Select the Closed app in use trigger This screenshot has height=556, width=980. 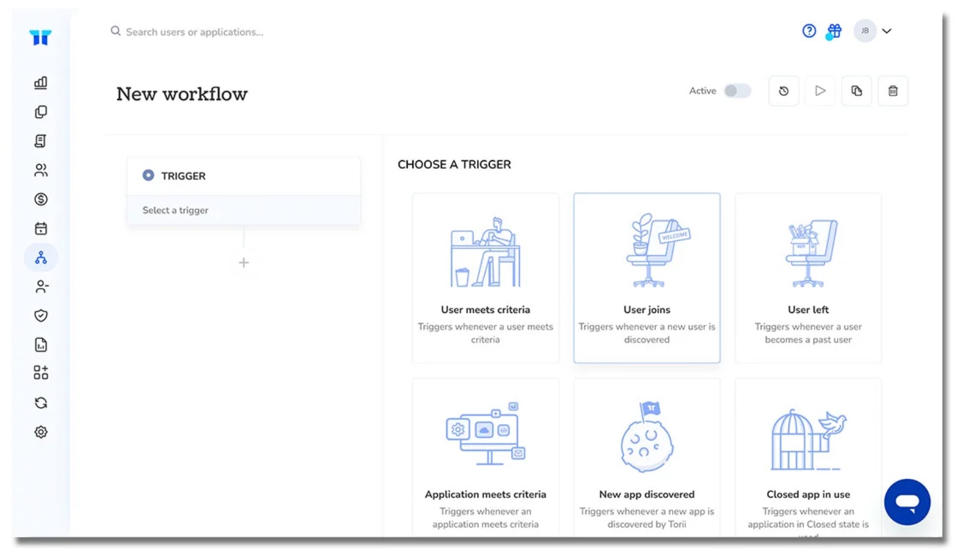click(808, 457)
